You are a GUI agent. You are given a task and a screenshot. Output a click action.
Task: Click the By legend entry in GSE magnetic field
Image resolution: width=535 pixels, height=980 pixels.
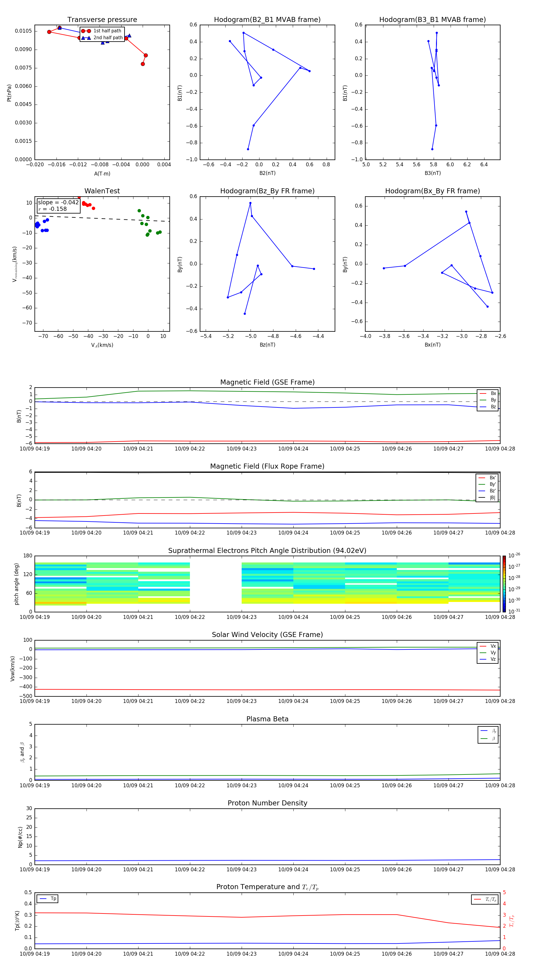point(488,400)
